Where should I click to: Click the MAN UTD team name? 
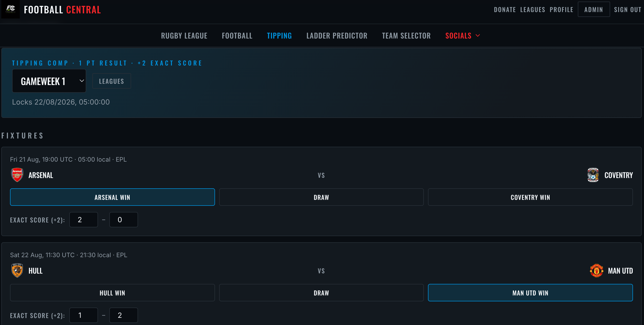620,271
